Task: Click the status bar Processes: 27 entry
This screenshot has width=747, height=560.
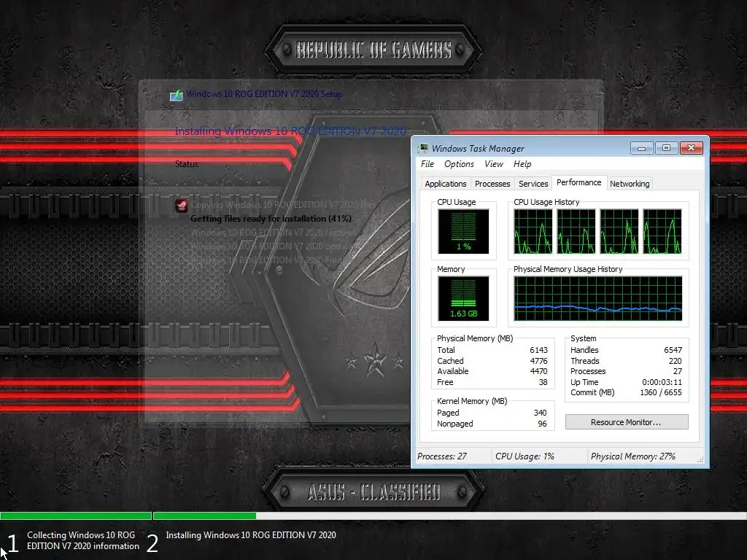Action: (x=441, y=456)
